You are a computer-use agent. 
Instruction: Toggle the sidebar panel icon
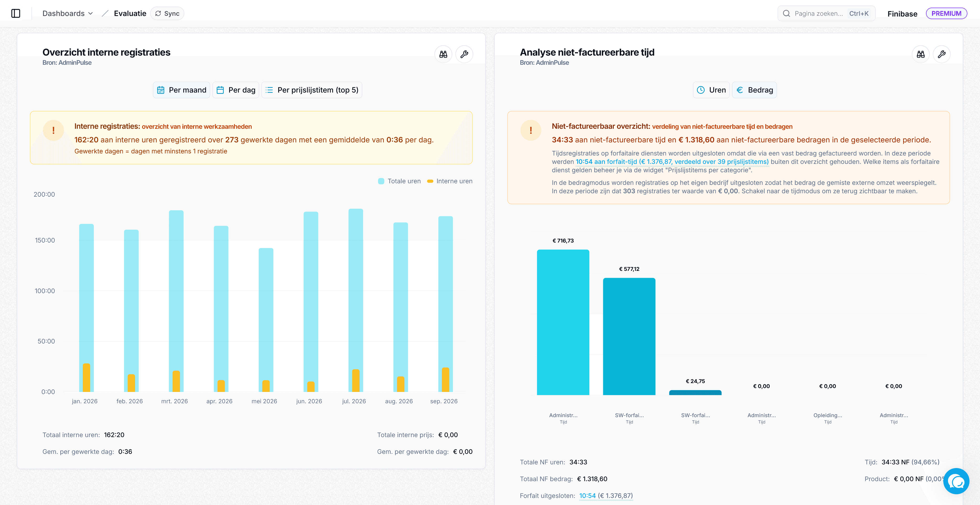tap(15, 13)
